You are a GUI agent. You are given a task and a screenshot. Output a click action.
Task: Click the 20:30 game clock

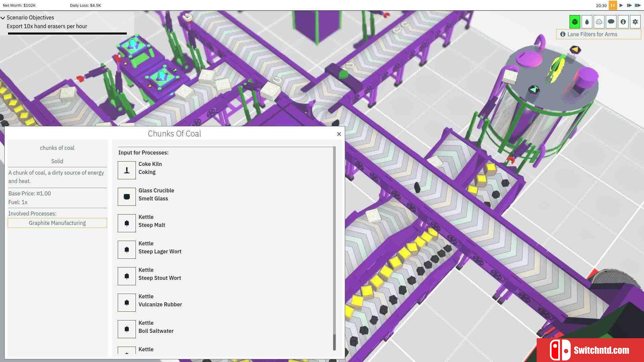601,6
